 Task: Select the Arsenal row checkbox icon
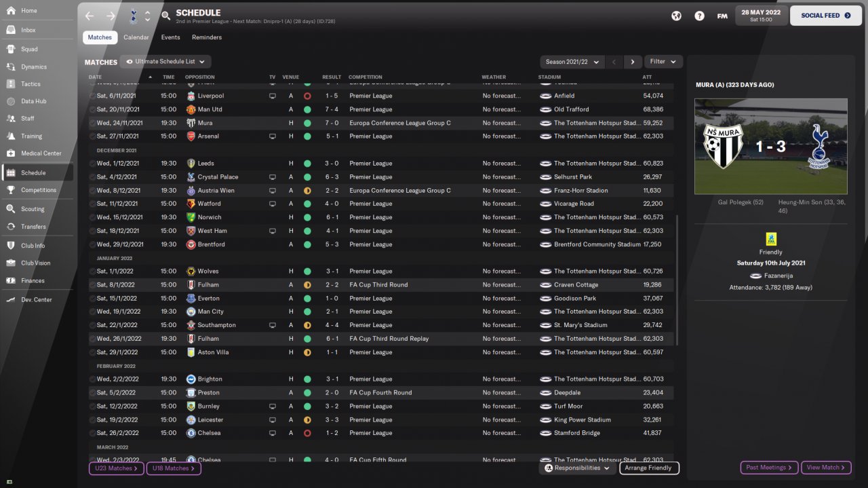92,136
